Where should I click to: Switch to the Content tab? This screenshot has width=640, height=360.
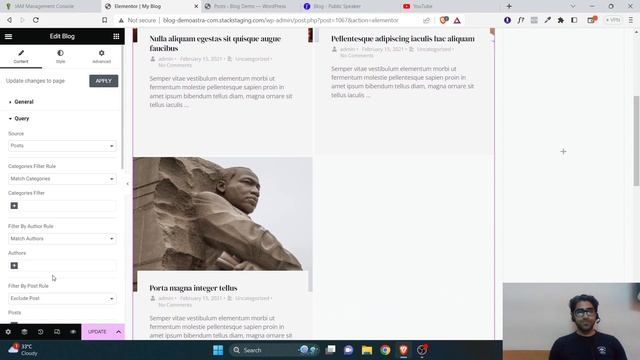pos(21,56)
